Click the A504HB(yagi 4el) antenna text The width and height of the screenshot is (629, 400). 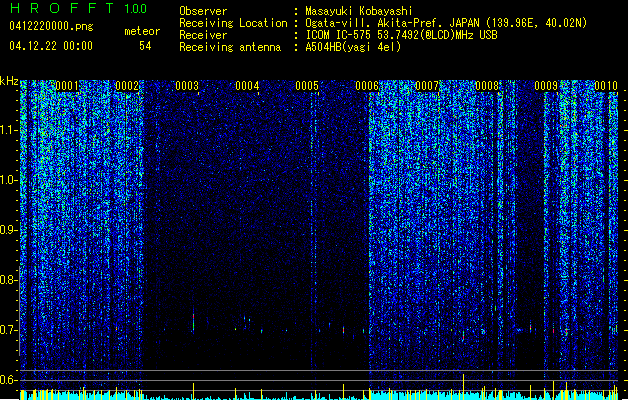353,47
